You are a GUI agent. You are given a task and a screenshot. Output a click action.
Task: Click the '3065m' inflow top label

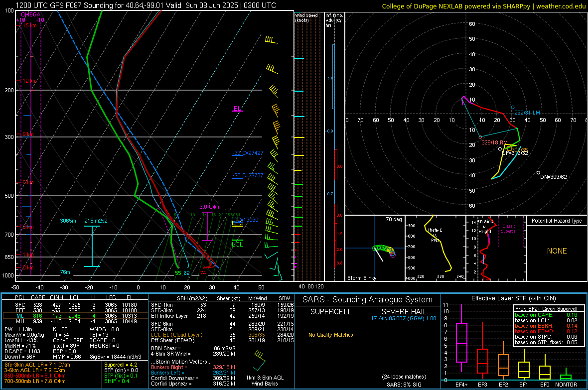pos(68,221)
